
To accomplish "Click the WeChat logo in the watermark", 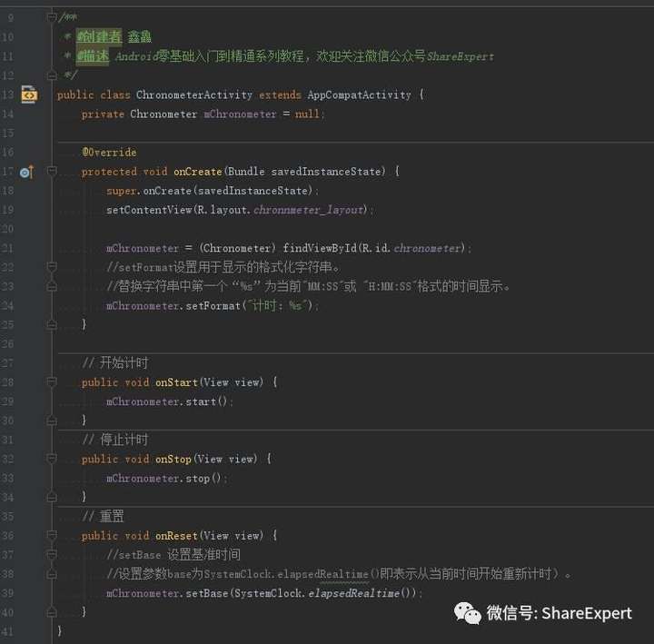I will (x=468, y=613).
